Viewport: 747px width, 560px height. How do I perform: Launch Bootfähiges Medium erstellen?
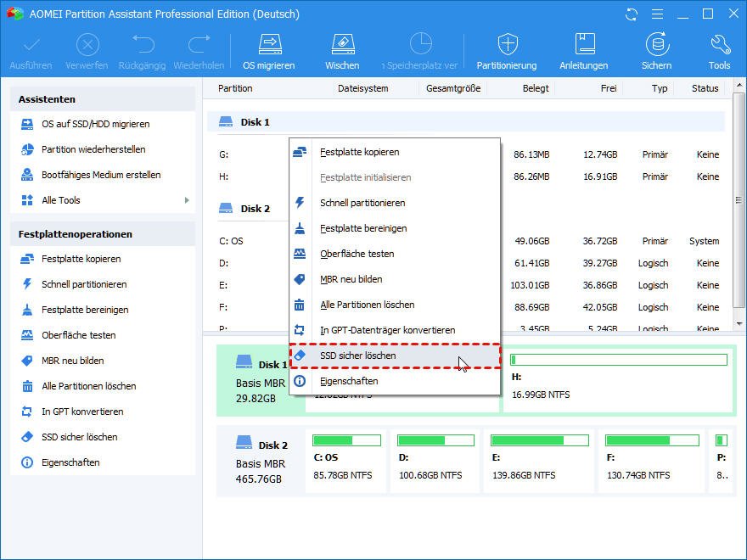click(x=103, y=175)
